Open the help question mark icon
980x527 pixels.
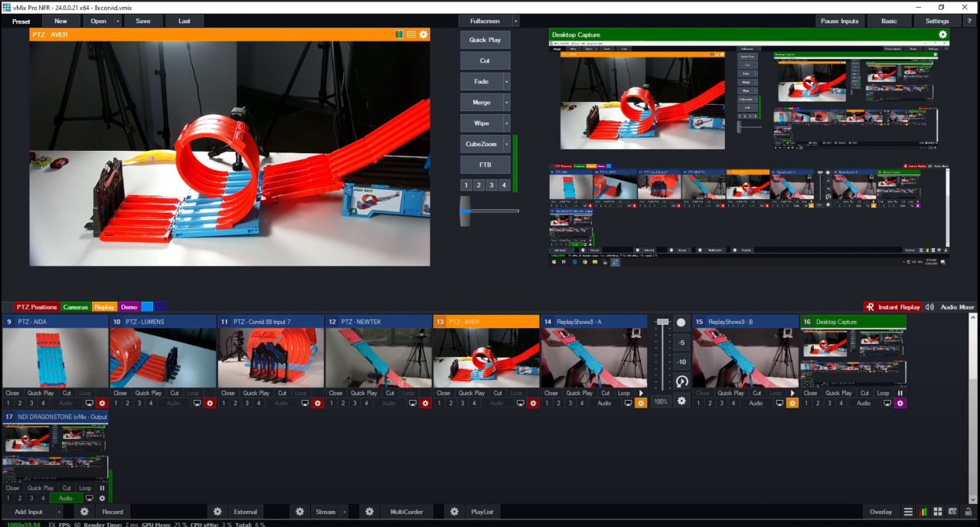tap(968, 21)
